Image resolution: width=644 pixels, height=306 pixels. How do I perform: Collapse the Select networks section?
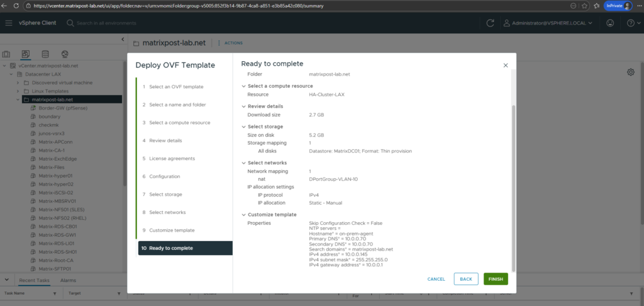(x=243, y=163)
